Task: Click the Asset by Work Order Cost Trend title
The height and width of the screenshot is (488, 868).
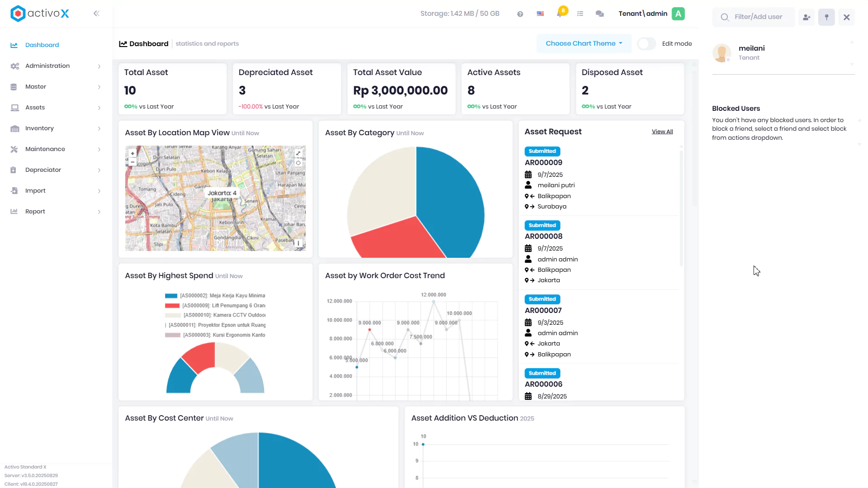Action: pos(385,276)
